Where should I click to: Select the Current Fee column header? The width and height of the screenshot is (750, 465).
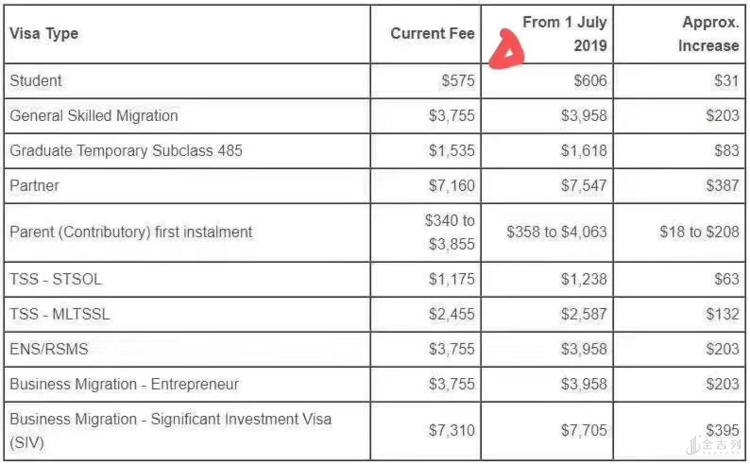pyautogui.click(x=432, y=34)
